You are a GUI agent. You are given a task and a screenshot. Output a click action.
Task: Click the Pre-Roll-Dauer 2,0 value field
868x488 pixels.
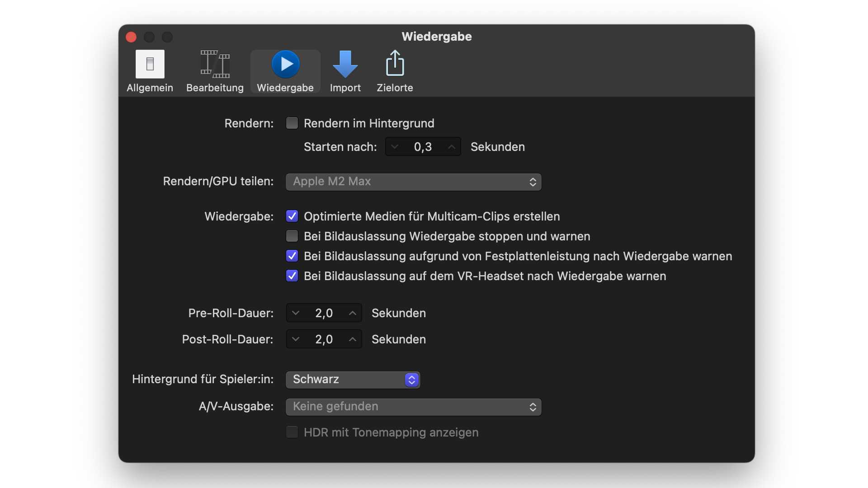324,313
